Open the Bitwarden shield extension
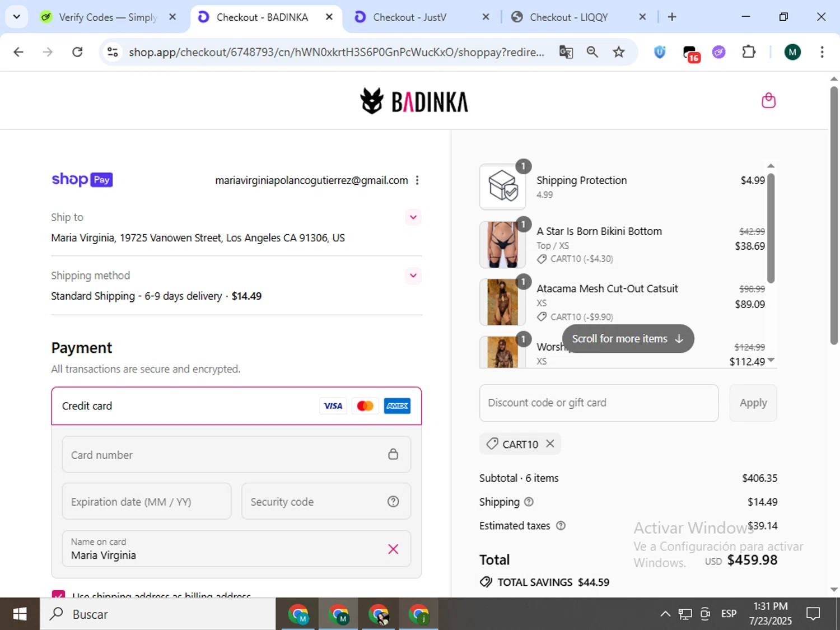840x630 pixels. point(660,52)
